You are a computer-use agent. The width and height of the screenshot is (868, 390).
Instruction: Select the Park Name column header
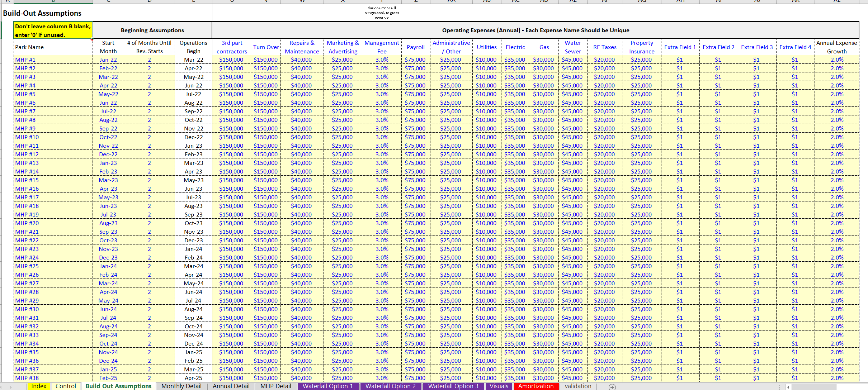pos(53,47)
